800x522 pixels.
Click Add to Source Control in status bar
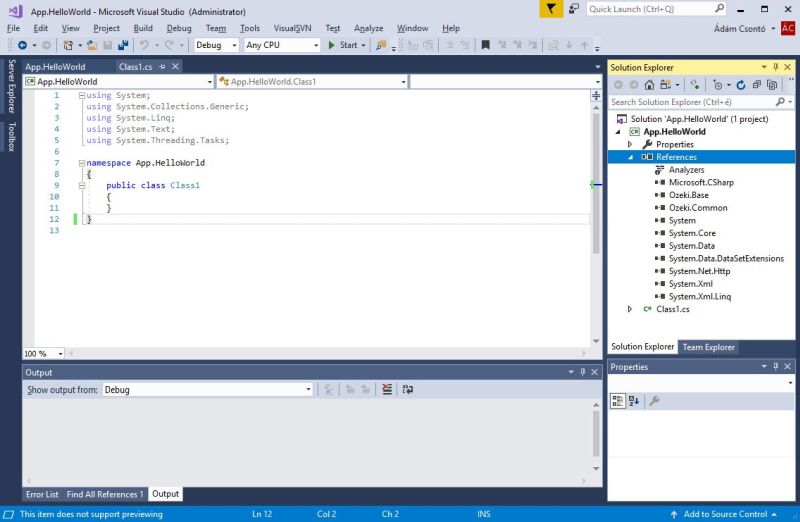(724, 514)
